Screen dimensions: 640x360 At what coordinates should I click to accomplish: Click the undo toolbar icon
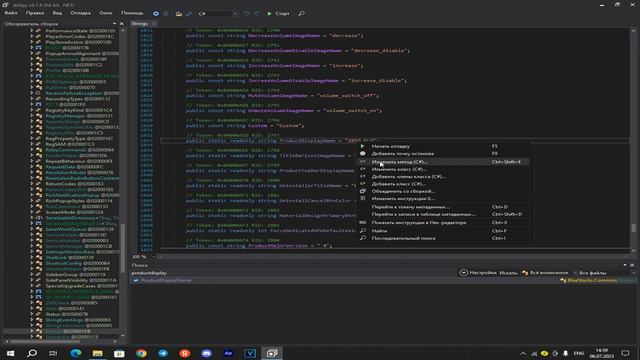pyautogui.click(x=247, y=13)
